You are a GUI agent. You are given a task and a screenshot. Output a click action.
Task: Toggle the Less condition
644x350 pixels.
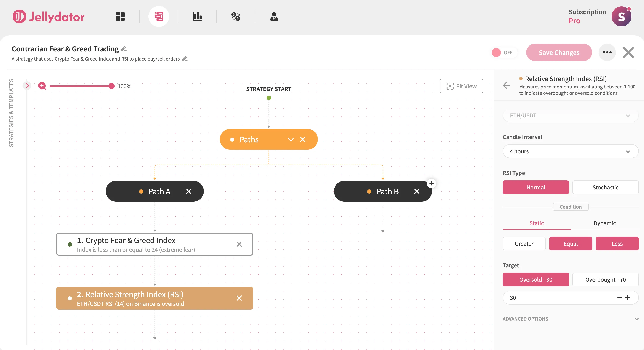tap(617, 244)
